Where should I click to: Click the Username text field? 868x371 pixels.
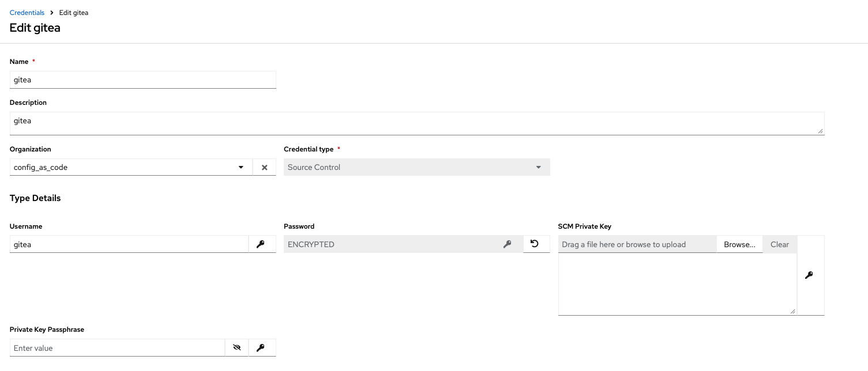tap(129, 244)
